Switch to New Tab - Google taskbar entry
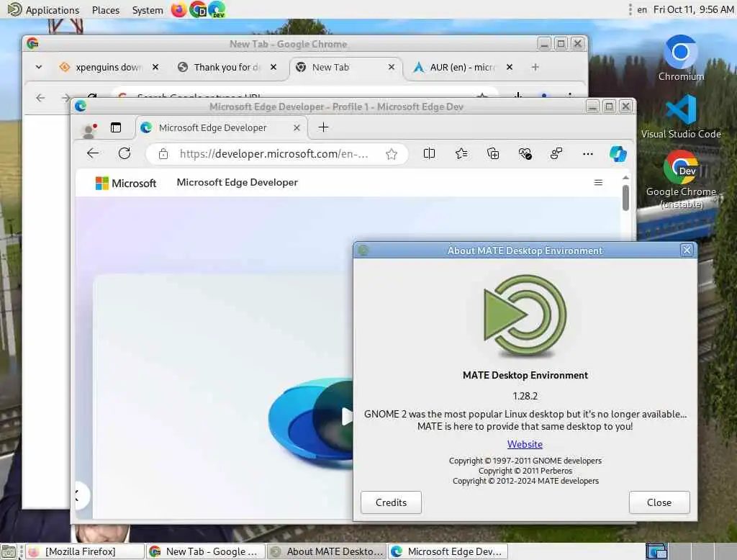This screenshot has height=560, width=737. tap(205, 551)
